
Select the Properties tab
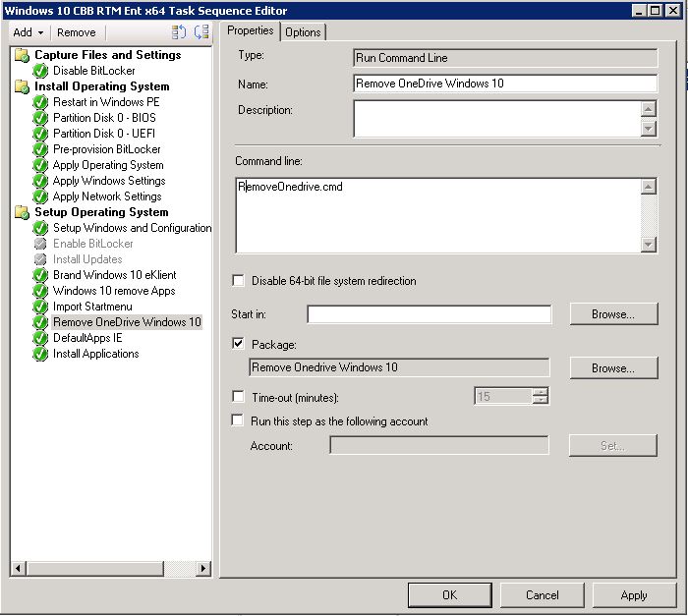pos(251,30)
